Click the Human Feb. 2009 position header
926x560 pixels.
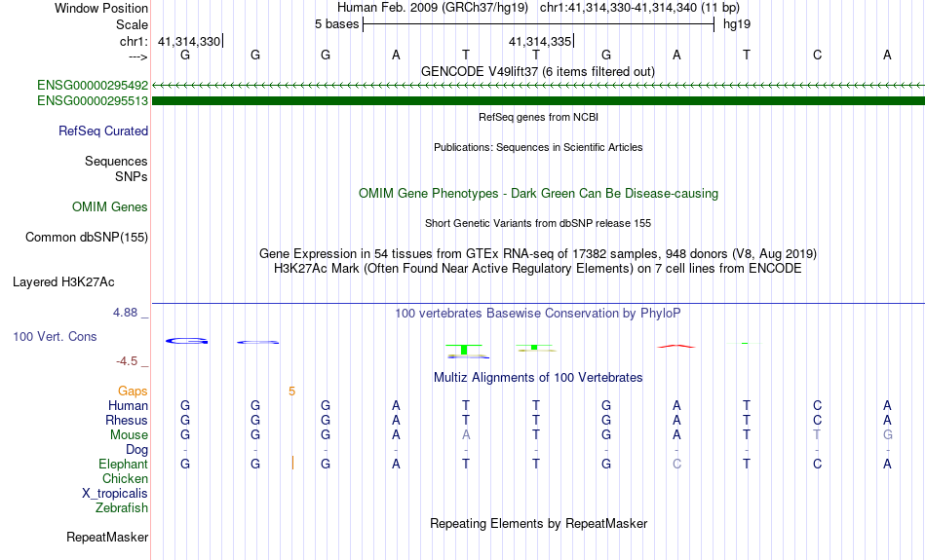(x=538, y=8)
